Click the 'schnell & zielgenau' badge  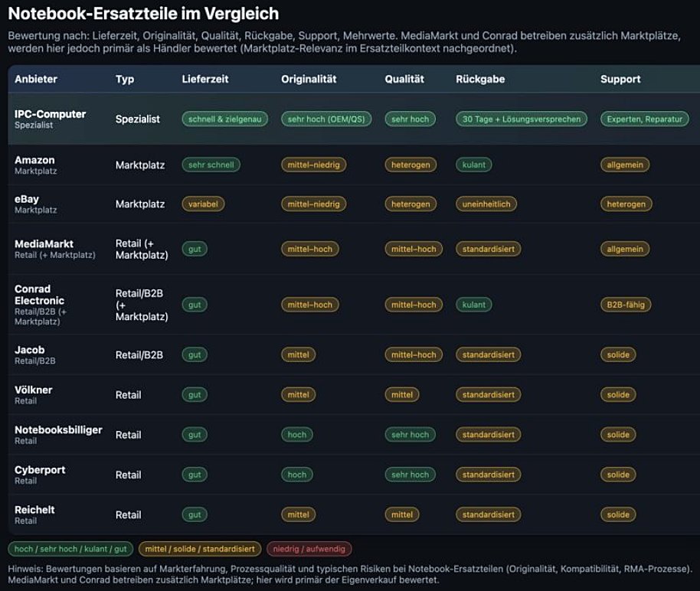pos(224,119)
